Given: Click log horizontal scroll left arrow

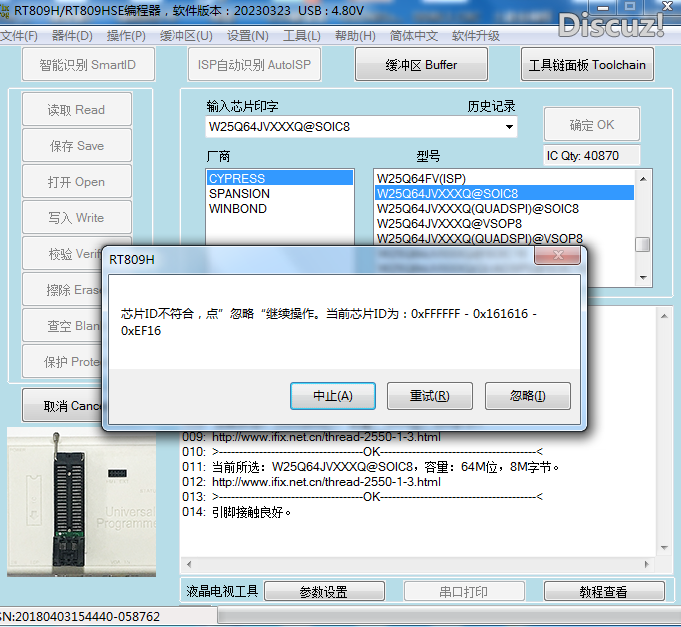Looking at the screenshot, I should (x=189, y=564).
